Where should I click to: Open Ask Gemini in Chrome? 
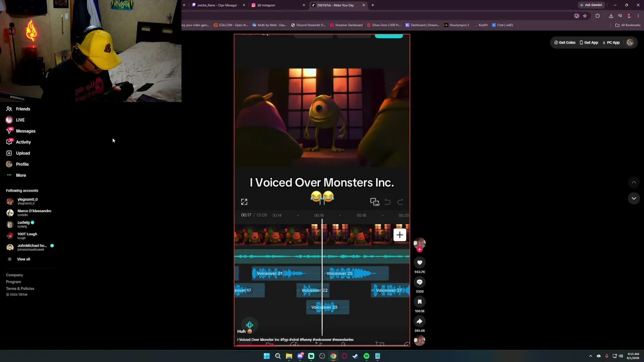[591, 5]
